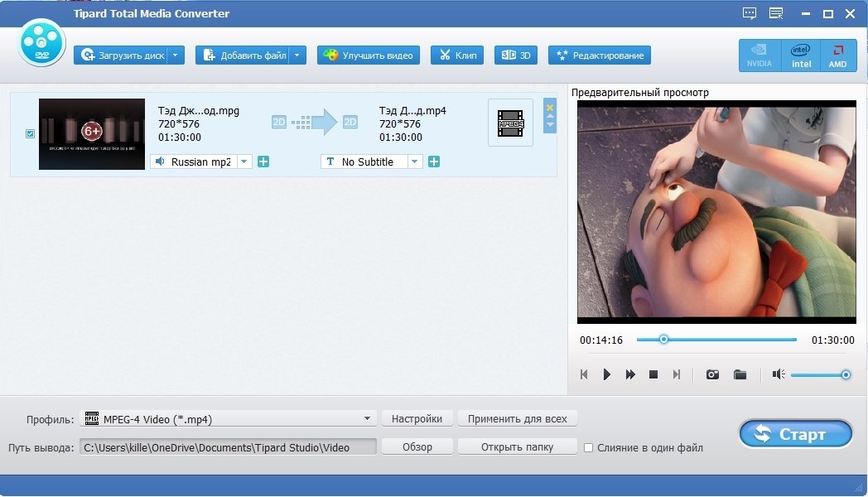Screen dimensions: 868x497
Task: Click the volume slider handle
Action: (x=846, y=374)
